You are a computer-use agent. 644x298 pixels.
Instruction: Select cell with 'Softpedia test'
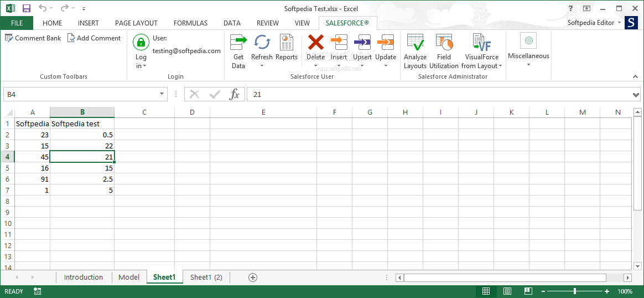coord(82,124)
